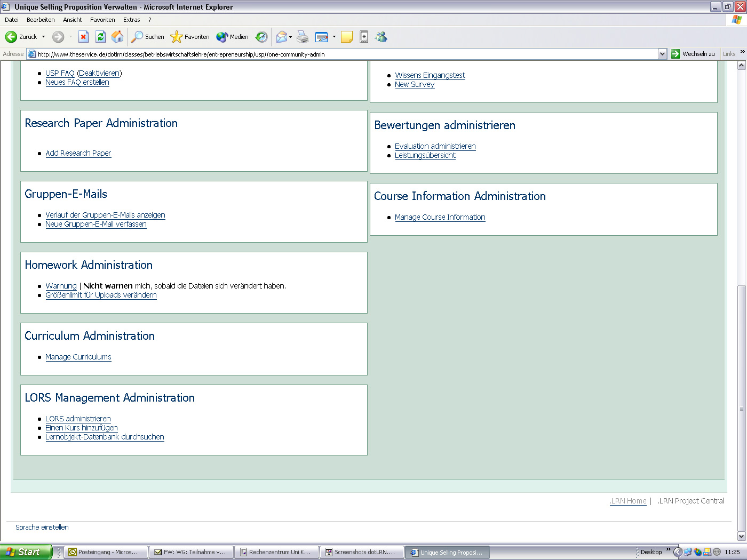Open the Verlauf (history) clock icon
Screen dimensions: 747x560
pos(261,37)
